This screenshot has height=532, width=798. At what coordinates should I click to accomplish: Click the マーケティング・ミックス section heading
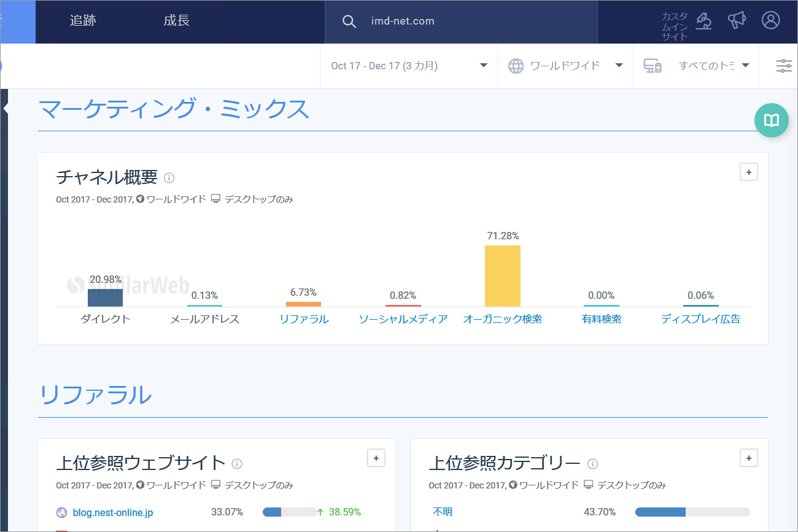tap(174, 109)
